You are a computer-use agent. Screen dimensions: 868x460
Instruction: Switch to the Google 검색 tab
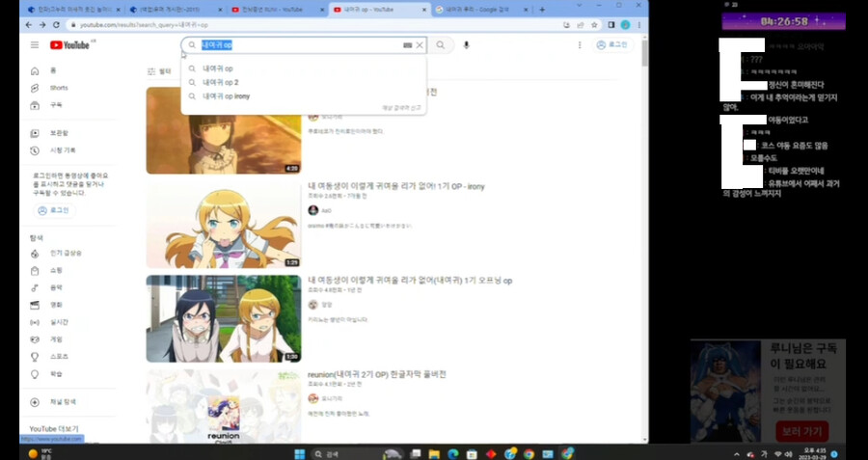[481, 10]
